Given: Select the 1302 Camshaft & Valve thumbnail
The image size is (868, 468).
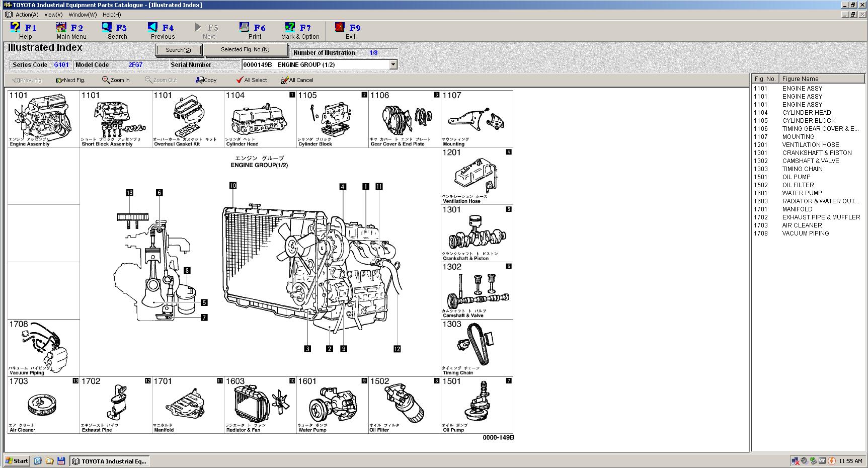Looking at the screenshot, I should coord(477,290).
